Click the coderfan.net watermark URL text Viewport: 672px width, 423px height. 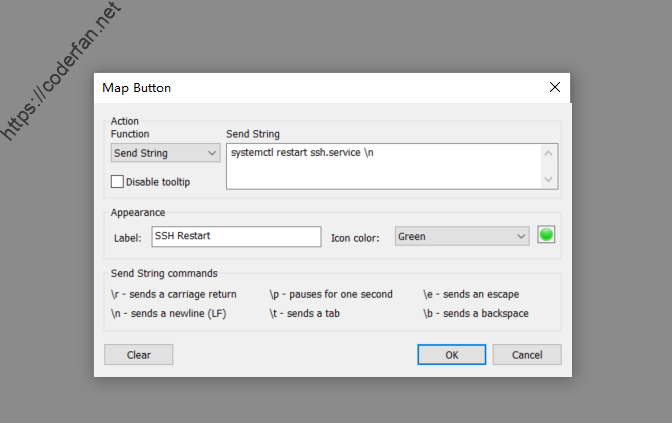(62, 68)
